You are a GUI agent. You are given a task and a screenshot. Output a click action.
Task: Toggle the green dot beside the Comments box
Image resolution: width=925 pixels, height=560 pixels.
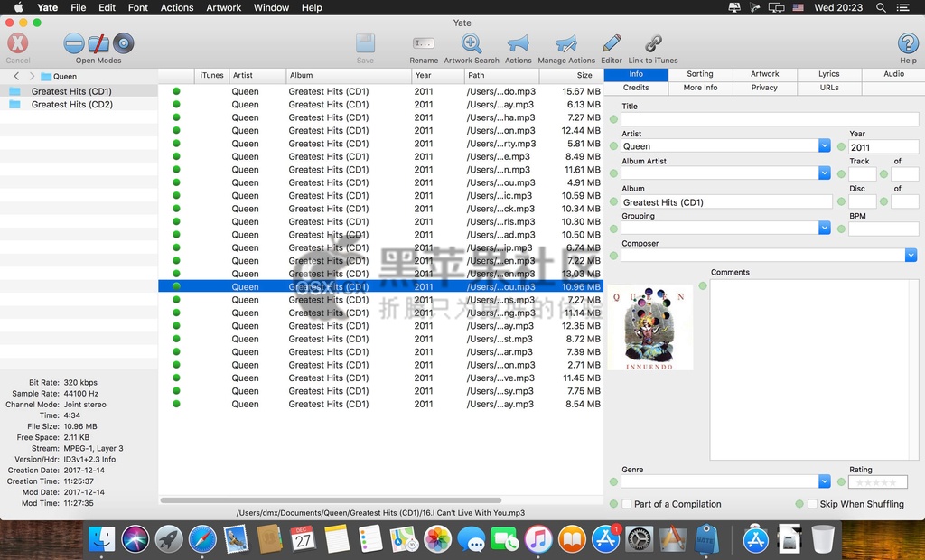703,285
